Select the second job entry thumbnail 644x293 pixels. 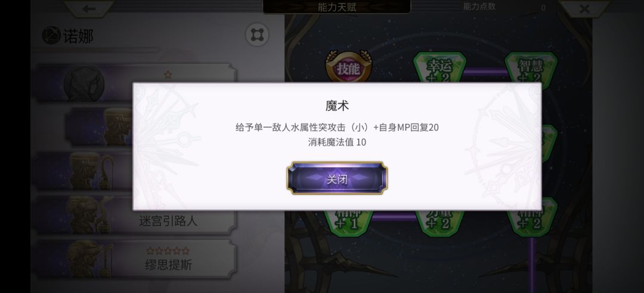click(x=98, y=127)
